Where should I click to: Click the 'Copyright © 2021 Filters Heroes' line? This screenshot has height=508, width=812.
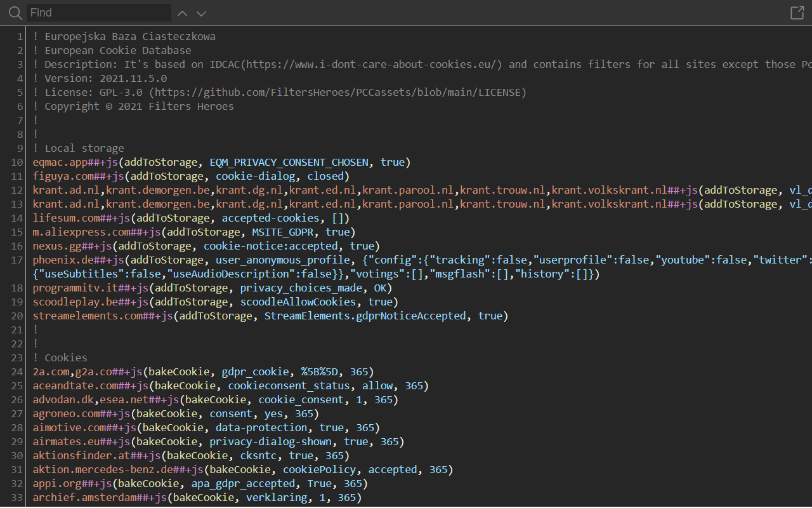point(133,106)
